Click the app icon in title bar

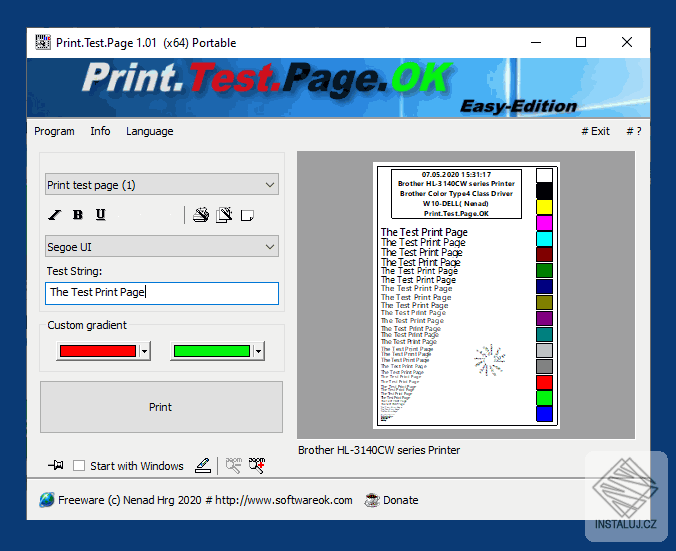43,42
